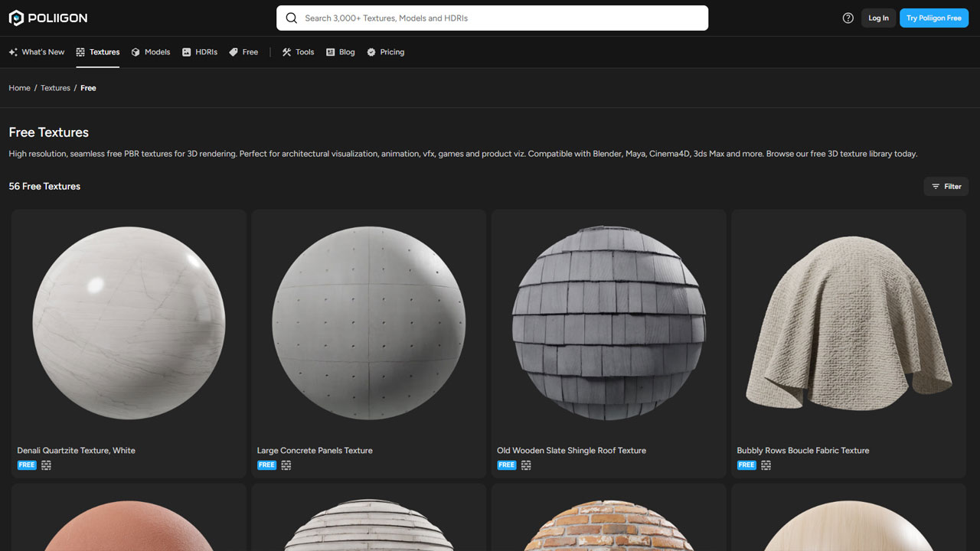Go to the Models navigation tab

tap(151, 52)
